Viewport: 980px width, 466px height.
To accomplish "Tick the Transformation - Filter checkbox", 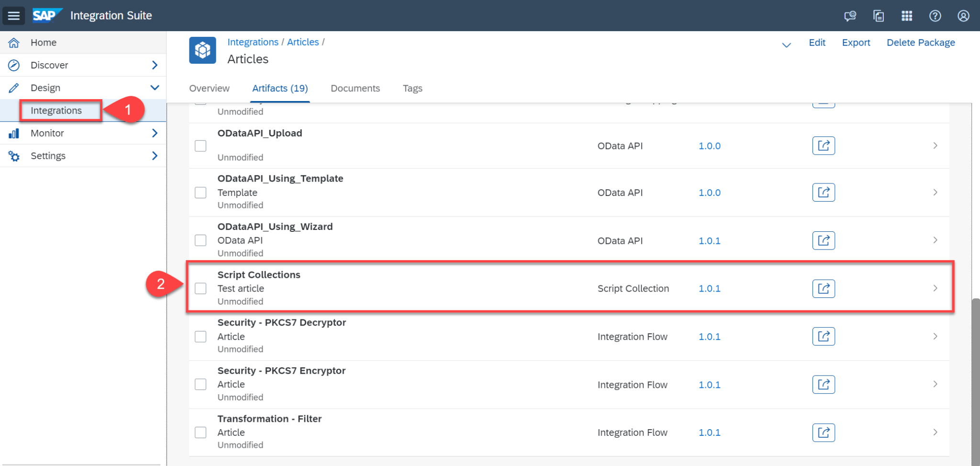I will pyautogui.click(x=200, y=432).
